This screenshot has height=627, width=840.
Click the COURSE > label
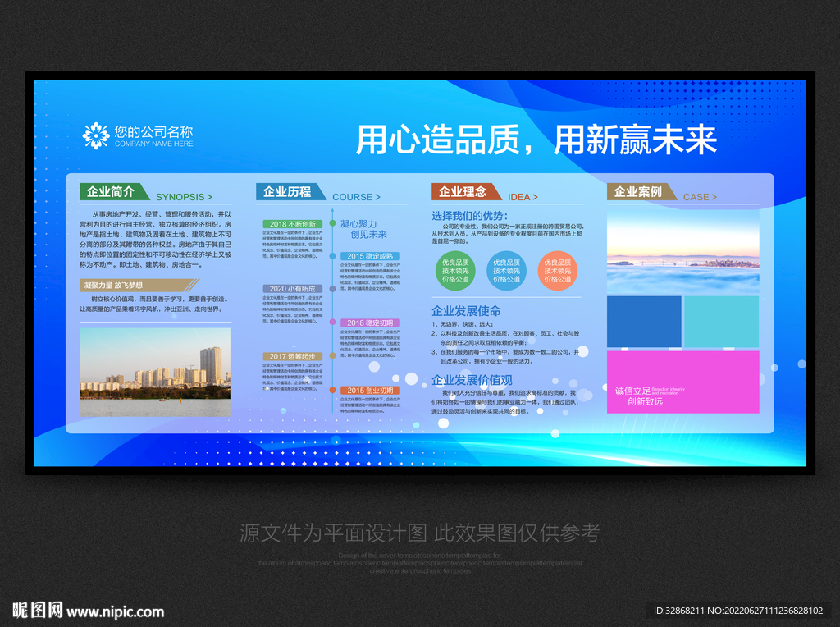[x=356, y=197]
